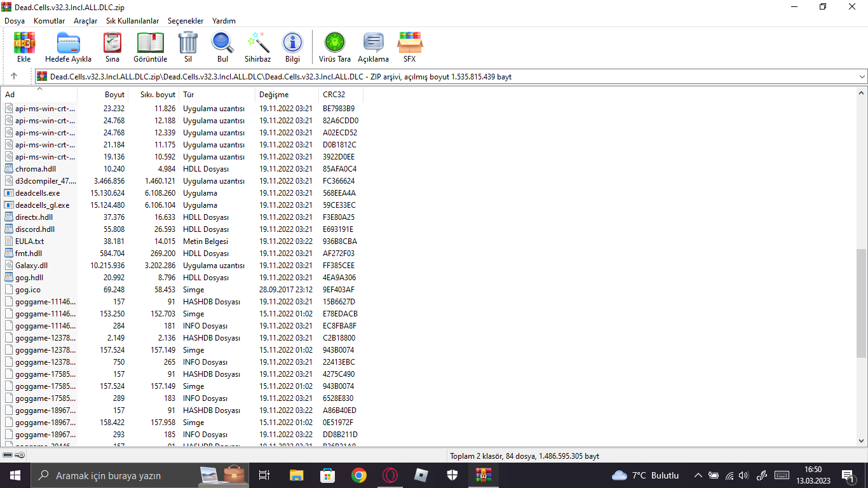The height and width of the screenshot is (488, 868).
Task: Show hidden system tray icons
Action: (x=698, y=475)
